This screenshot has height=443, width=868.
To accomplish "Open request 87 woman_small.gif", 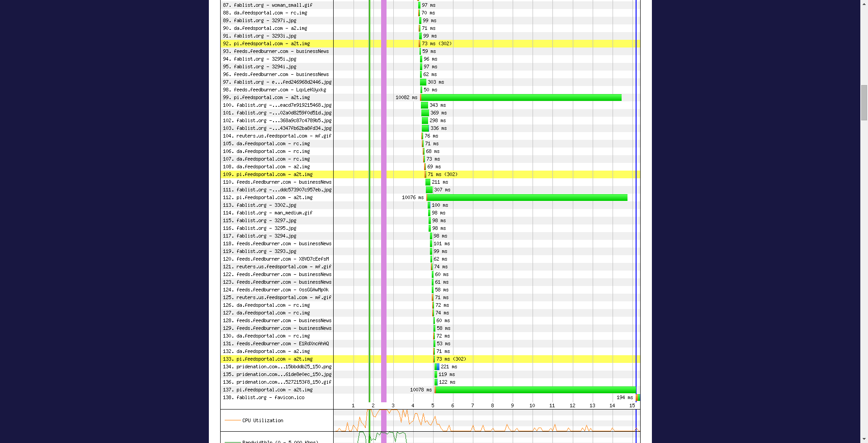I will (x=273, y=5).
